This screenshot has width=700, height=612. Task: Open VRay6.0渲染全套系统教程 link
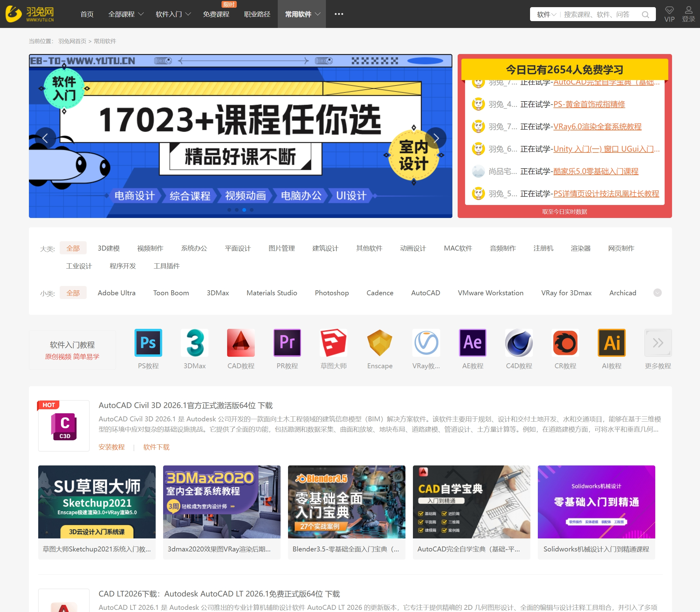click(x=597, y=126)
